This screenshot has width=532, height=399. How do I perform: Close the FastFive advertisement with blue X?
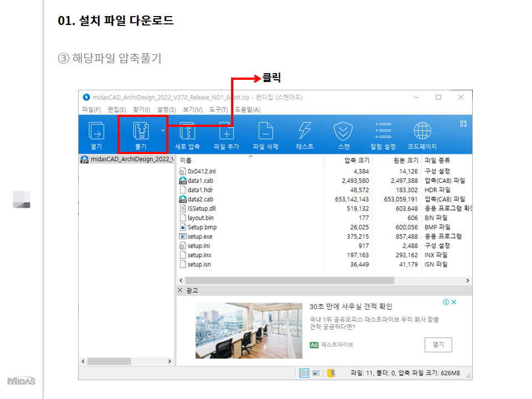(454, 302)
